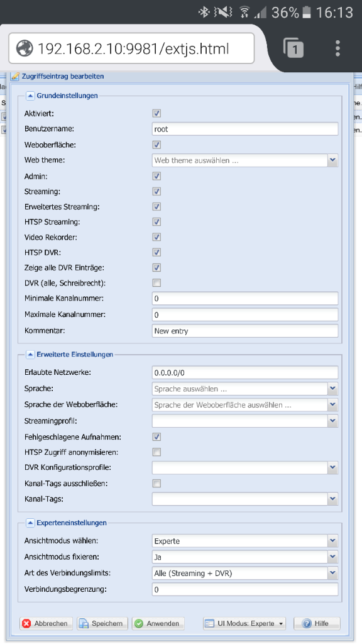Open the Streamingprofil dropdown arrow
Screen dimensions: 362x644
coord(332,421)
